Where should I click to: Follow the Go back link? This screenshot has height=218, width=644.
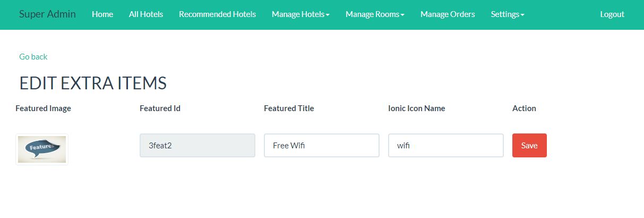[33, 57]
